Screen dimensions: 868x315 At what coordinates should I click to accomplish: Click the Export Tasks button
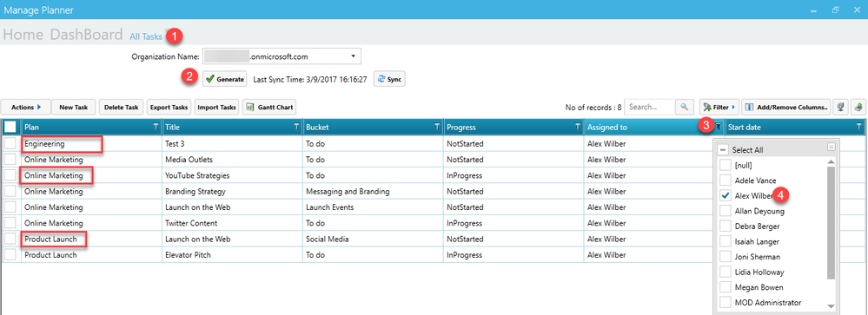(x=169, y=108)
